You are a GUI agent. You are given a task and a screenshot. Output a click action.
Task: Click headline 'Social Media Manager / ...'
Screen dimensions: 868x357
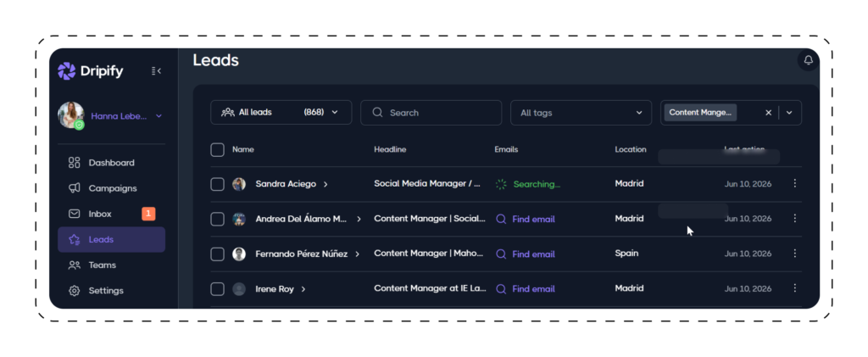[427, 183]
